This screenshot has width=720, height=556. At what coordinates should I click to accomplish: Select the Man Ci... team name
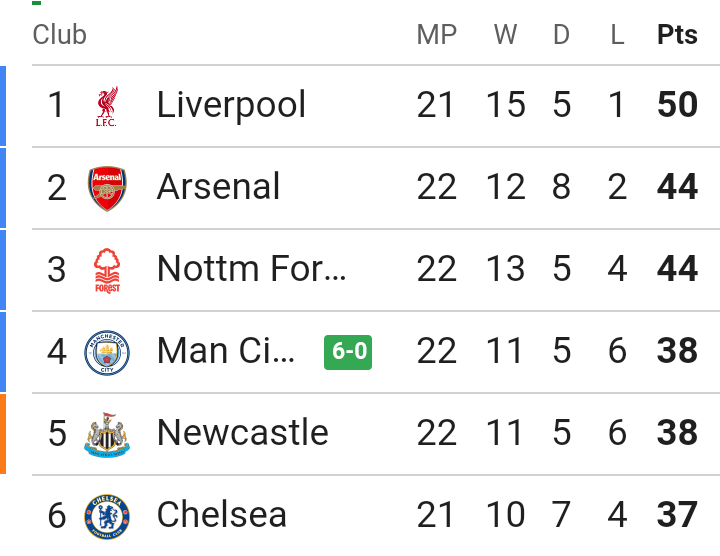[x=225, y=351]
